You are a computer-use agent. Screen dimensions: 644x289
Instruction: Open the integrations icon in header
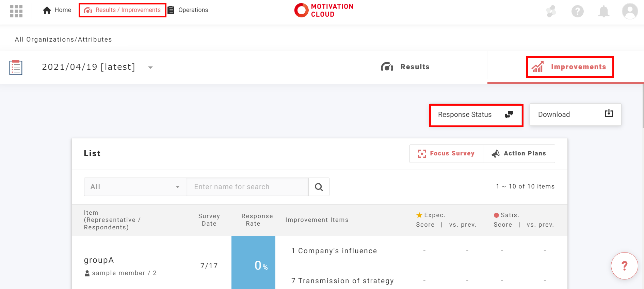[551, 11]
